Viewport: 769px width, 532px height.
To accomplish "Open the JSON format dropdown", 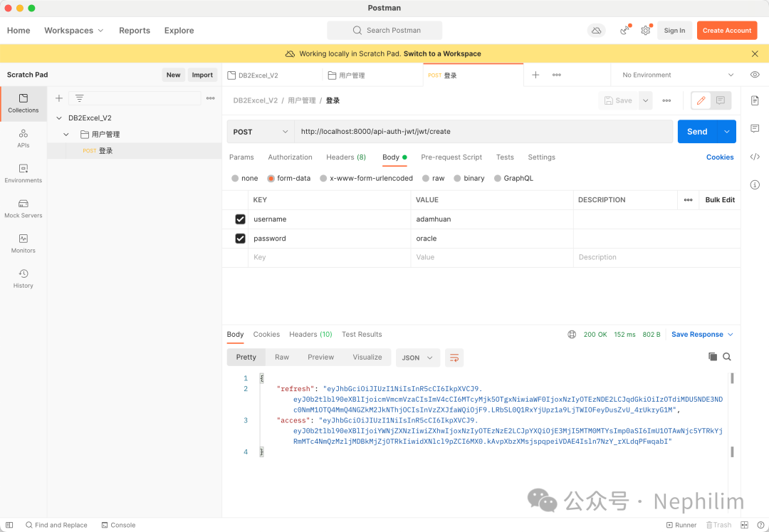I will (x=417, y=358).
